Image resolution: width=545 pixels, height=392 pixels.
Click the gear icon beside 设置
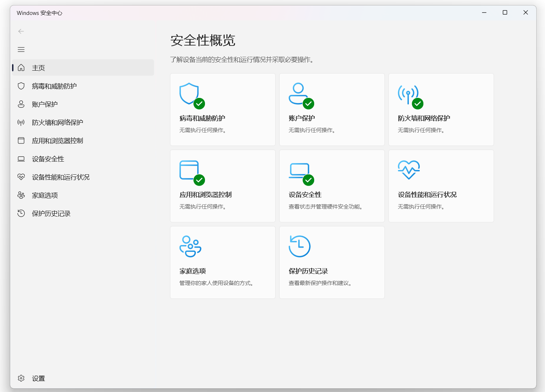(21, 378)
